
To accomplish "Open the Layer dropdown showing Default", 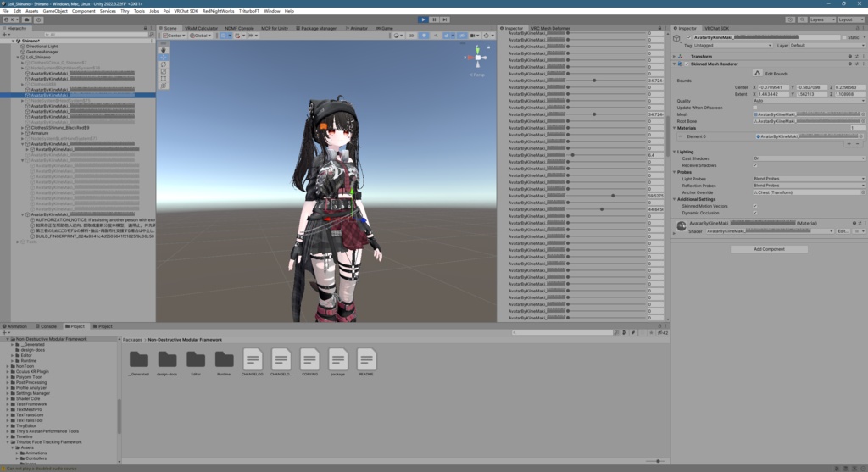I will pyautogui.click(x=827, y=46).
